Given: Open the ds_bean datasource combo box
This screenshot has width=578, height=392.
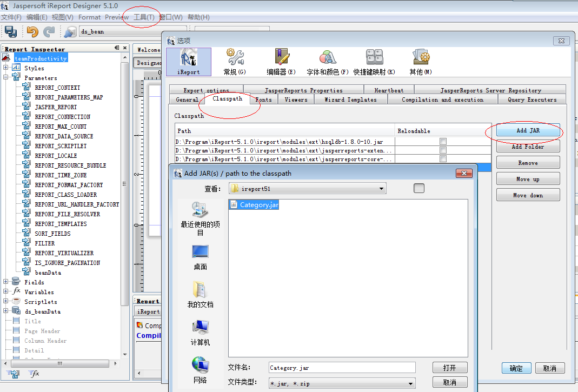Looking at the screenshot, I should [x=132, y=32].
